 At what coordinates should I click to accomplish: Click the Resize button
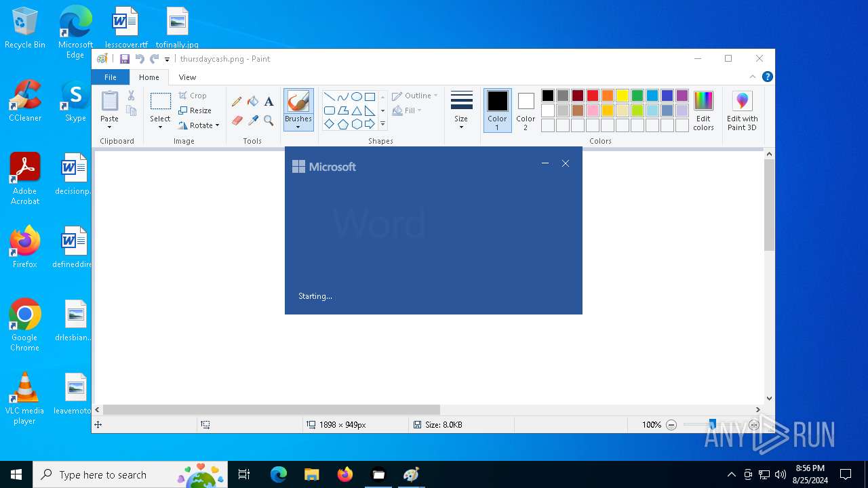(x=195, y=110)
